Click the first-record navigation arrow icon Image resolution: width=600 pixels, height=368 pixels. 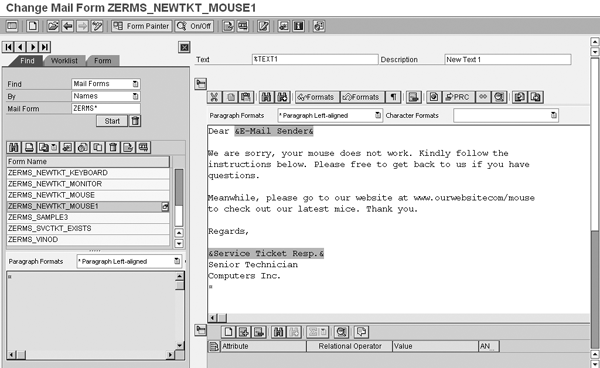8,47
